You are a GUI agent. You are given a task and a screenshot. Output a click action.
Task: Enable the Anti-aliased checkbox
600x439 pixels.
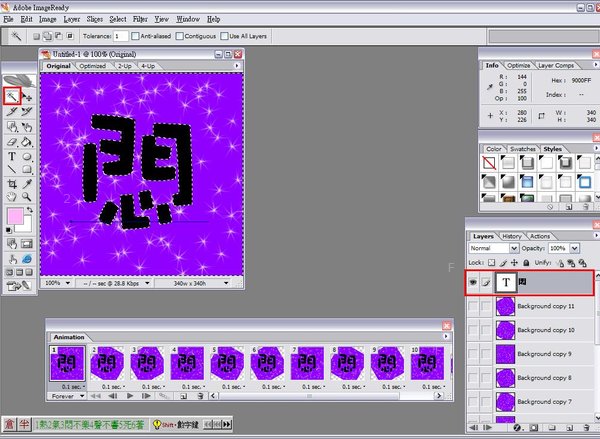pyautogui.click(x=136, y=36)
